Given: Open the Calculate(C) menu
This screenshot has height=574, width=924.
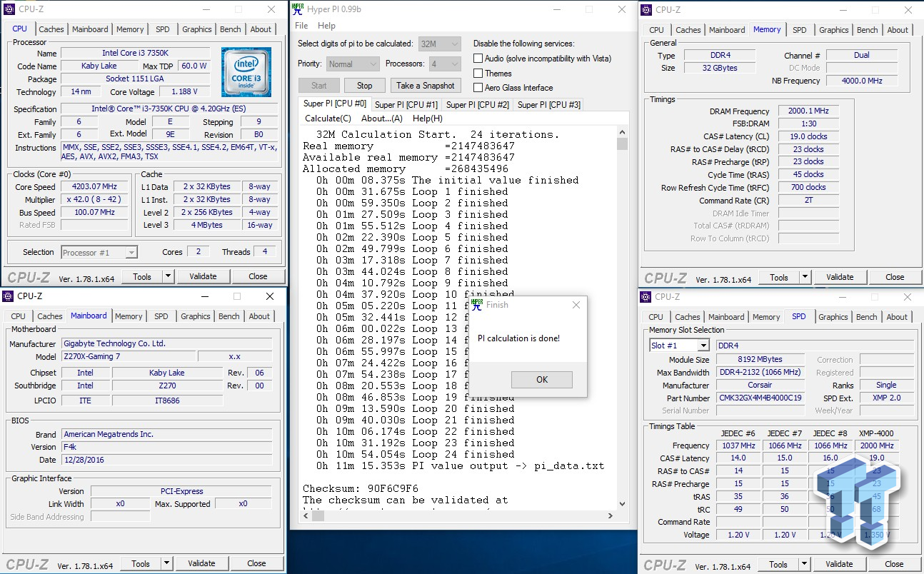Looking at the screenshot, I should [328, 119].
